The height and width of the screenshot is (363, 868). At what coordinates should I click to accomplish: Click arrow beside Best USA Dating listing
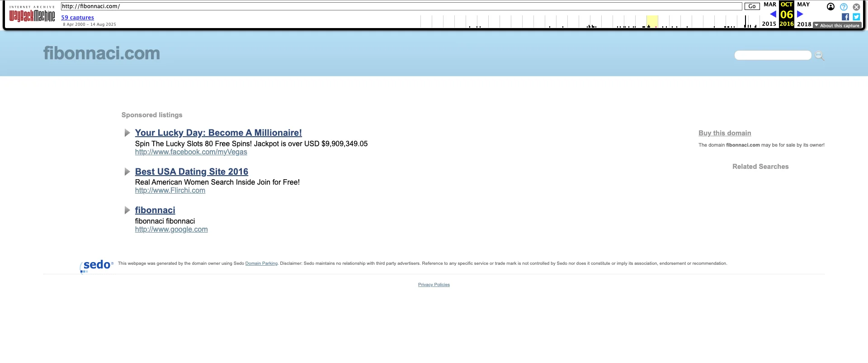click(127, 172)
